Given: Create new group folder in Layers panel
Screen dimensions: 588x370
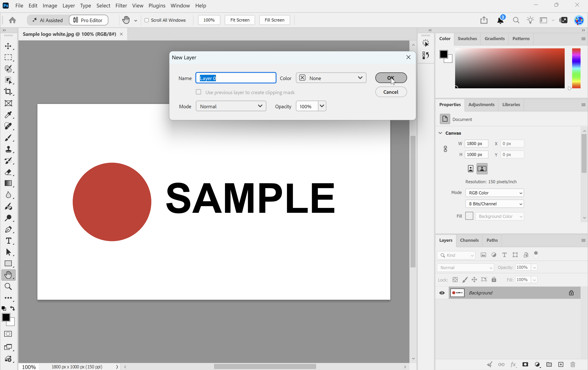Looking at the screenshot, I should click(549, 364).
